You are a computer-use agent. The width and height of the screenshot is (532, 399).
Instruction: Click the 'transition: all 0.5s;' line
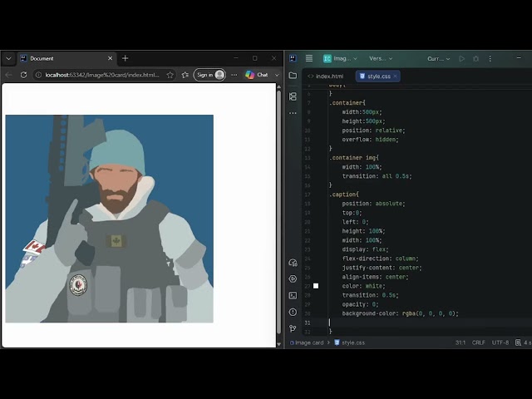coord(377,176)
